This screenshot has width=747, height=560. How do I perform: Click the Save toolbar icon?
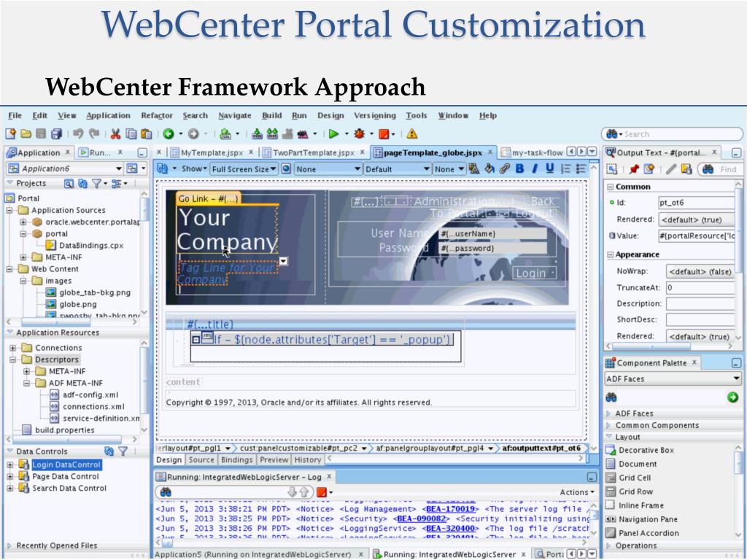[42, 134]
